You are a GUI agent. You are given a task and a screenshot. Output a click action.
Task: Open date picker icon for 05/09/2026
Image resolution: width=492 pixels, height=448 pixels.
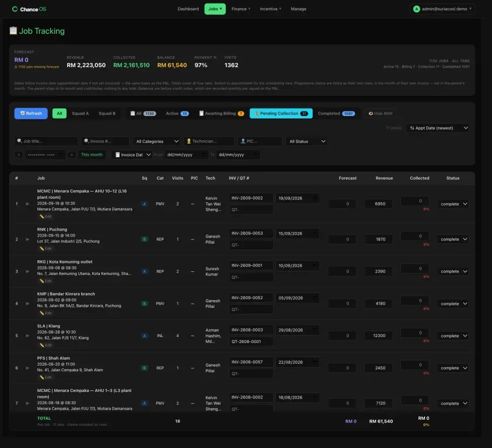[x=315, y=298]
